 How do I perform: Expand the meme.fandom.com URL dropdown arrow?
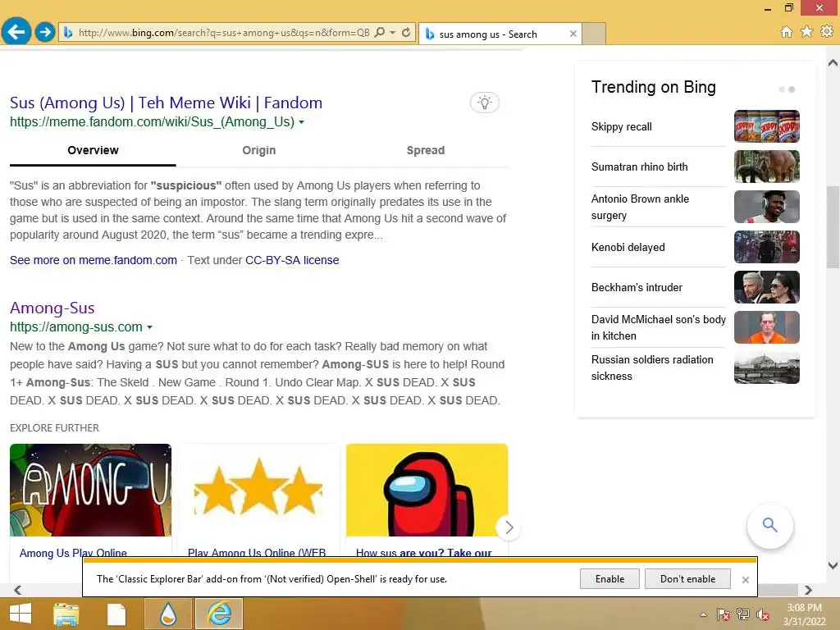click(302, 122)
